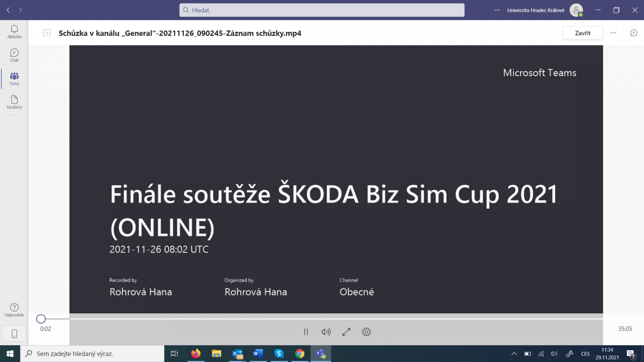This screenshot has height=362, width=644.
Task: Open Chat in the left sidebar
Action: [x=14, y=55]
